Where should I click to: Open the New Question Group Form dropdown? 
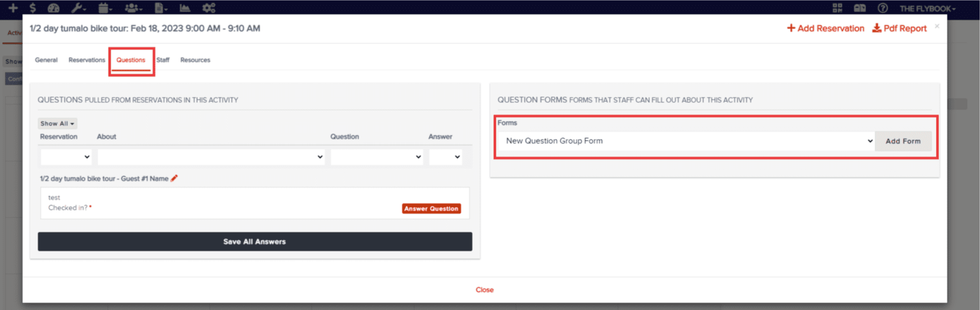click(x=686, y=141)
